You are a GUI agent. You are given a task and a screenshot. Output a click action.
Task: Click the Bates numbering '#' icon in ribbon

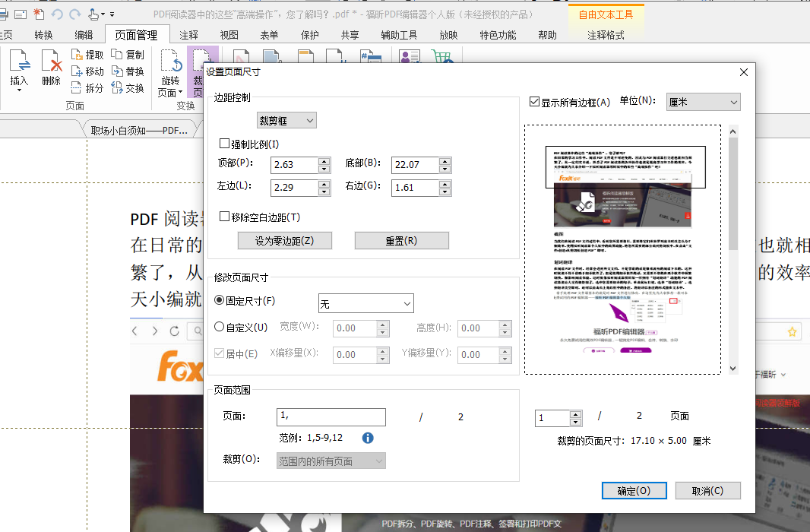click(x=371, y=56)
